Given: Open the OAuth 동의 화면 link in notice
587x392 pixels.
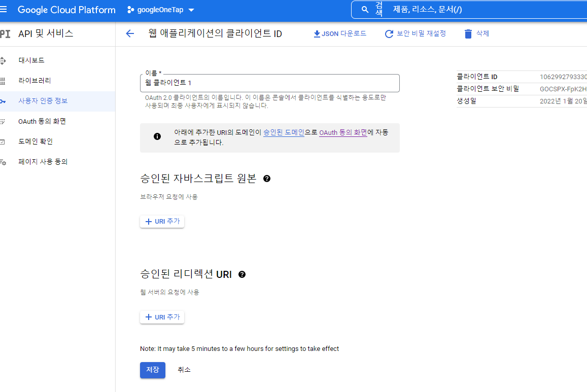Looking at the screenshot, I should (x=343, y=132).
